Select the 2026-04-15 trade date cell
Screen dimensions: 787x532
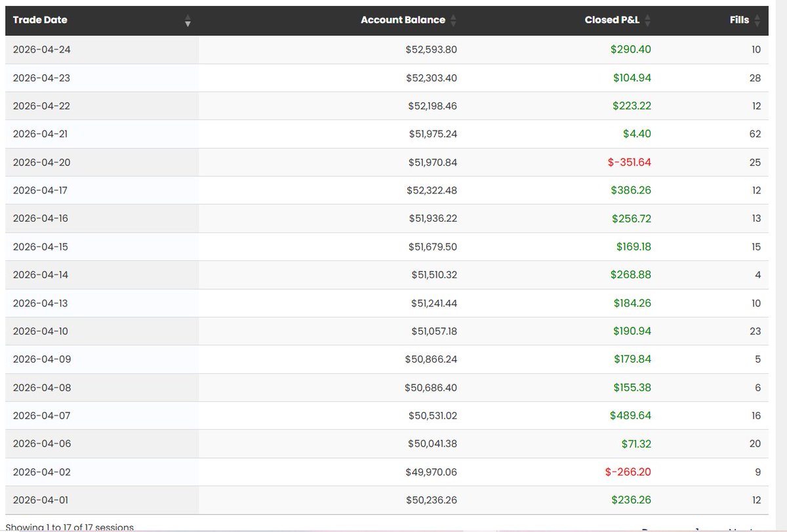point(102,247)
